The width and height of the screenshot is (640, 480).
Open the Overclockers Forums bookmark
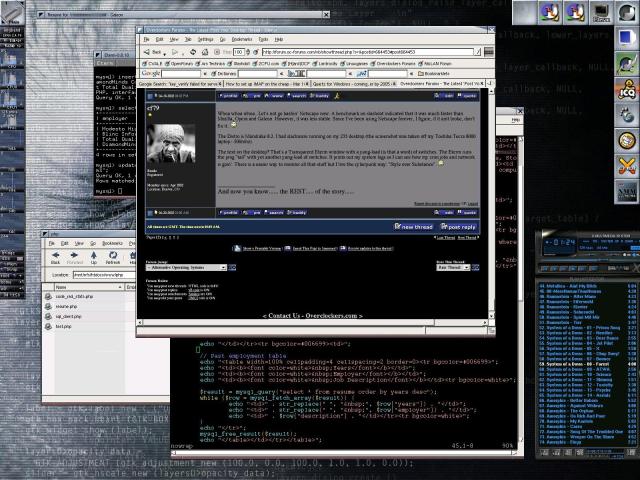pos(393,64)
